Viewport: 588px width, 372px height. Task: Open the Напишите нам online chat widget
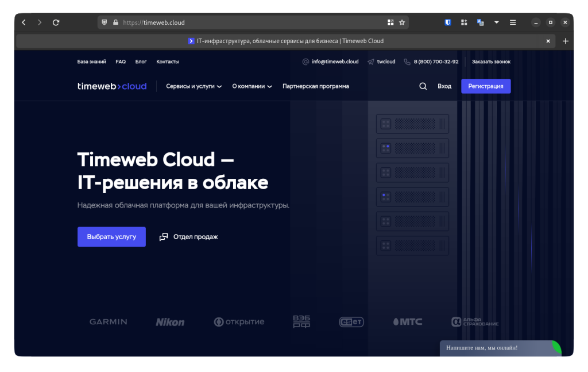(x=500, y=348)
